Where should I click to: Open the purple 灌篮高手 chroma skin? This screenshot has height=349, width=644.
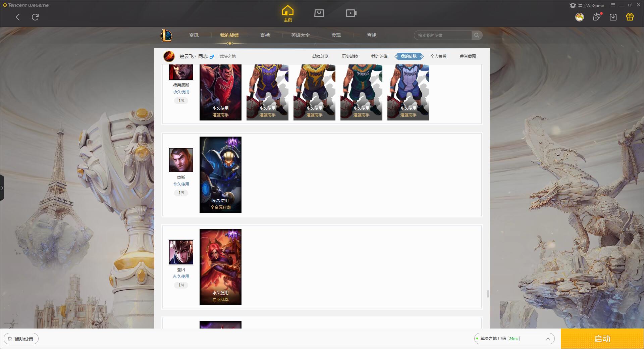point(267,92)
